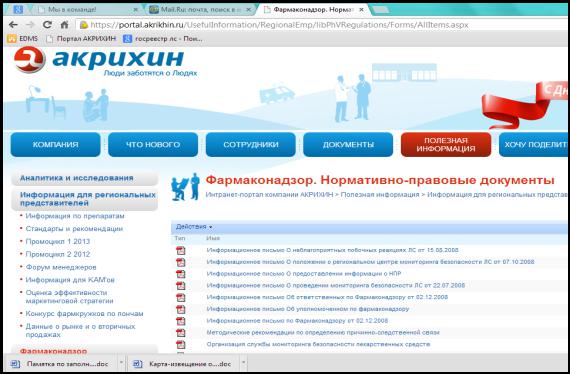
Task: Open the КОМПАНИЯ menu
Action: pyautogui.click(x=56, y=145)
